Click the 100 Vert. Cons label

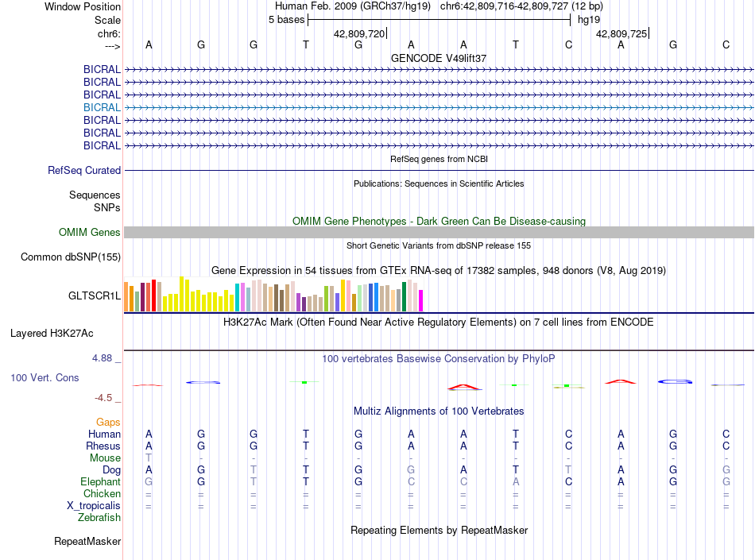pos(45,377)
